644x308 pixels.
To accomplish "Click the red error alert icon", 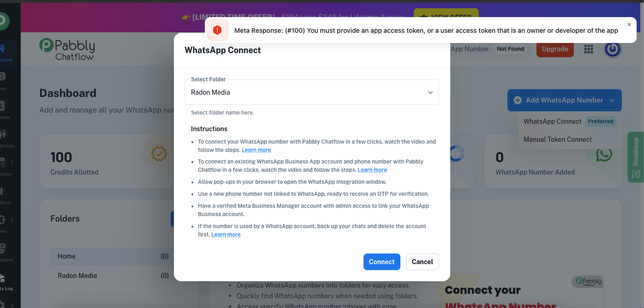I will (x=217, y=30).
